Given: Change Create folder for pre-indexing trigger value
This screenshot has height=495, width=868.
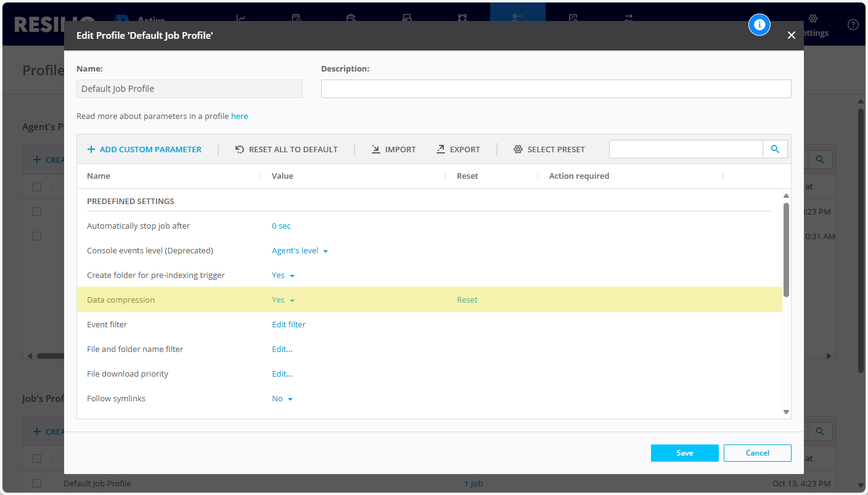Looking at the screenshot, I should pos(283,276).
